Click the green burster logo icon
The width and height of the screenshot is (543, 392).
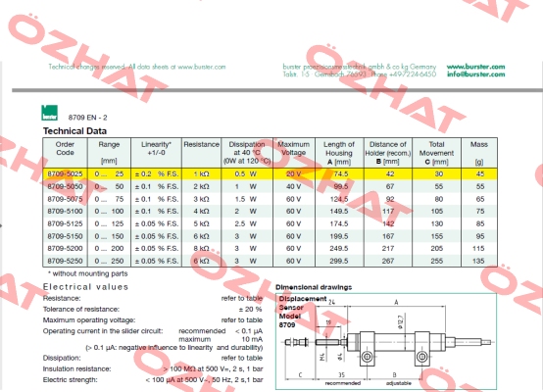click(50, 113)
